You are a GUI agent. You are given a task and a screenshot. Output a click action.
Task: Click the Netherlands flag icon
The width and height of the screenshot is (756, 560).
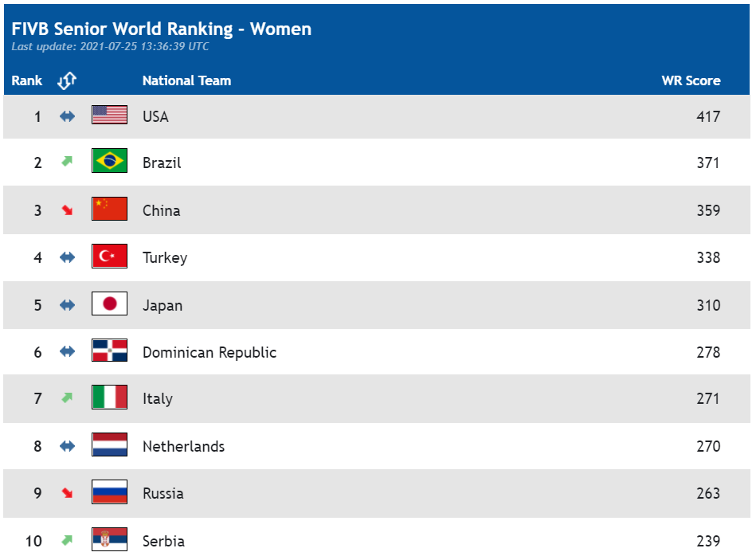[109, 444]
